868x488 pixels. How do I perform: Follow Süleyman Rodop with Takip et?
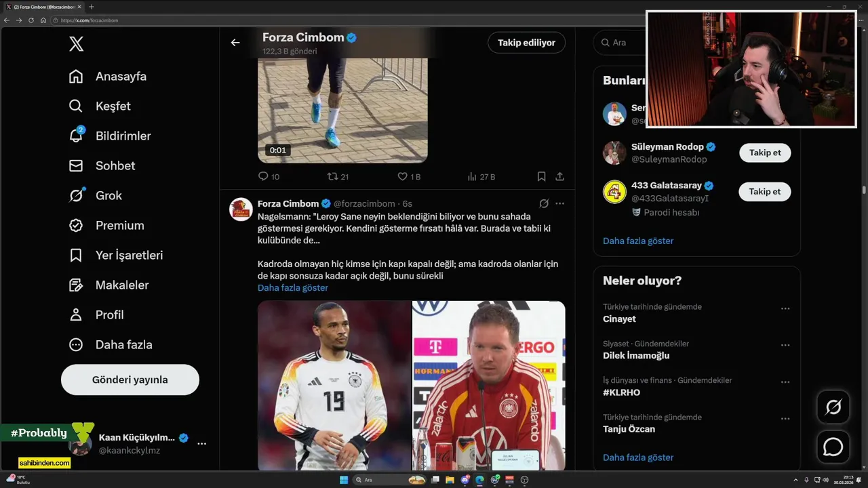[765, 152]
